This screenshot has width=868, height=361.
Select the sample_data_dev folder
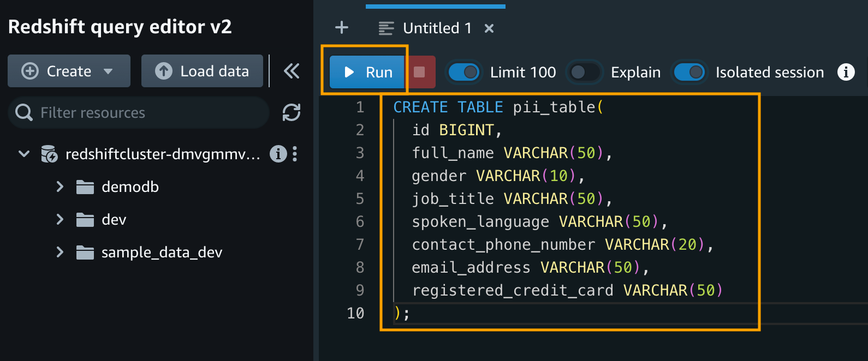click(162, 252)
